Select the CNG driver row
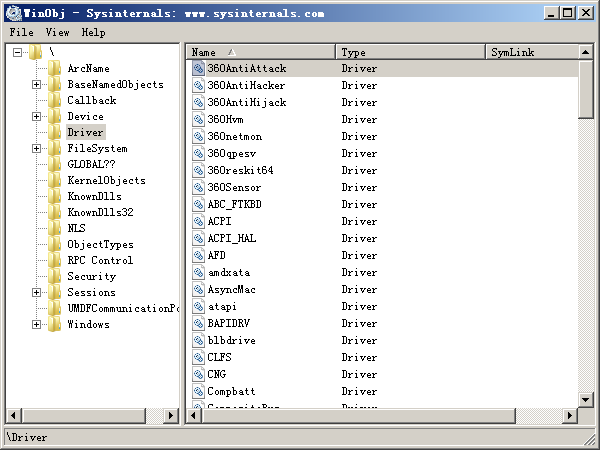 pos(382,374)
